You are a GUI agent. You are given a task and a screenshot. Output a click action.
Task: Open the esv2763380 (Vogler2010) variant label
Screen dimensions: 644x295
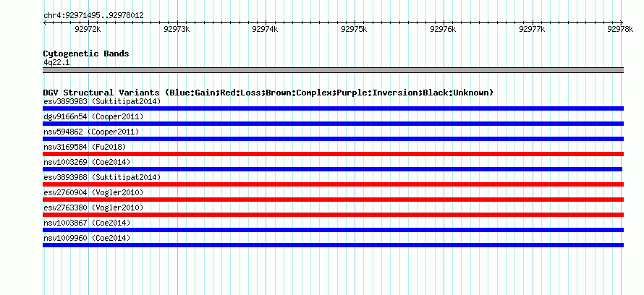click(x=93, y=208)
